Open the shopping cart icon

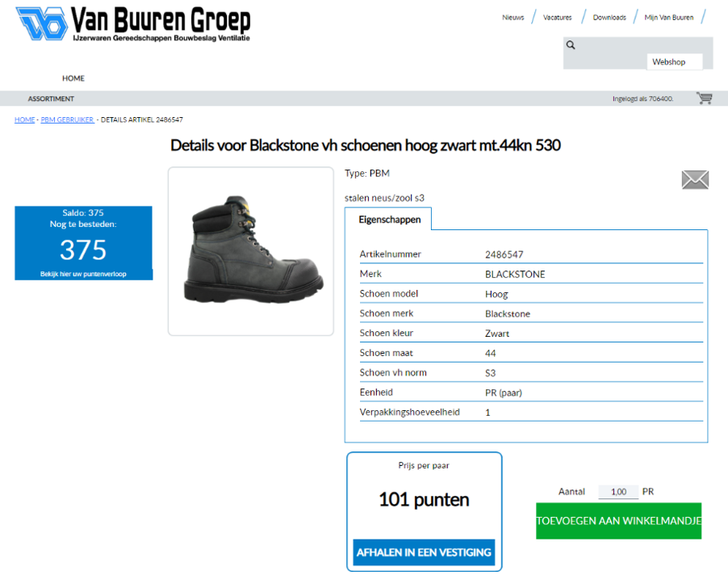pyautogui.click(x=705, y=98)
